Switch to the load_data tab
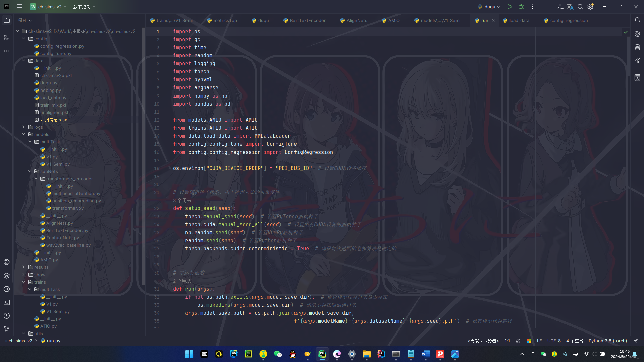Viewport: 644px width, 362px height. (x=516, y=20)
